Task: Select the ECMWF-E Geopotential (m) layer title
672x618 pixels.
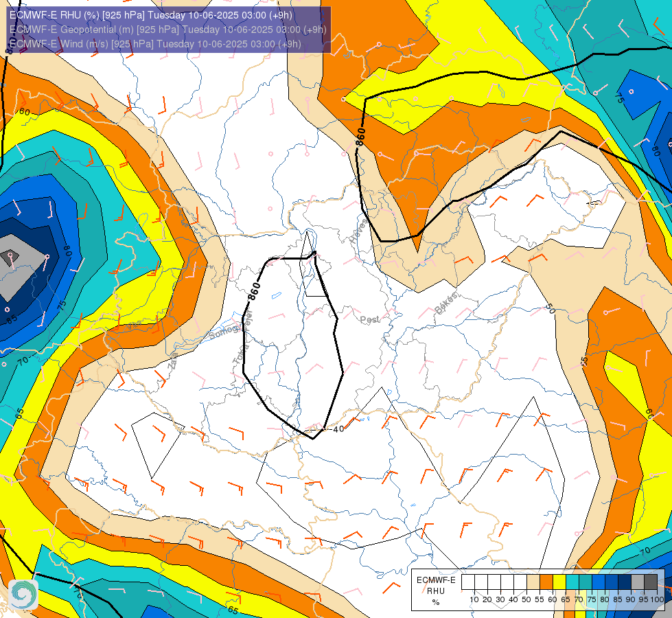Action: click(x=168, y=30)
